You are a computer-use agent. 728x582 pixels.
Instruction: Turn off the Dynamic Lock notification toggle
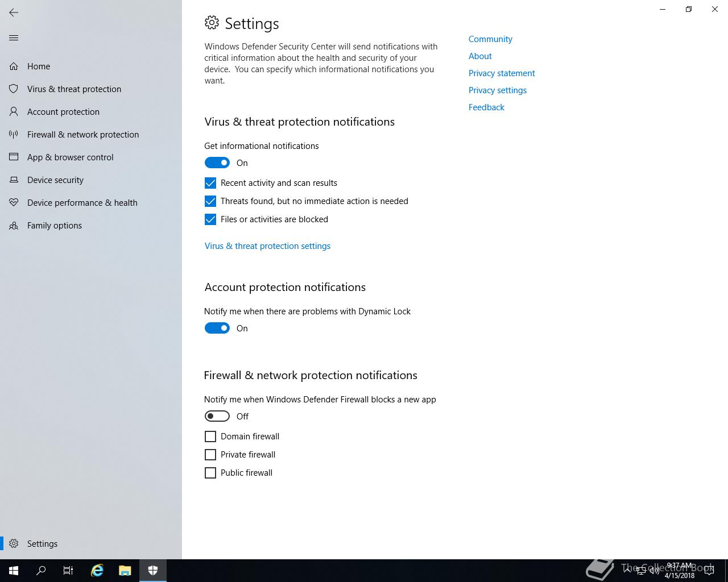tap(217, 329)
